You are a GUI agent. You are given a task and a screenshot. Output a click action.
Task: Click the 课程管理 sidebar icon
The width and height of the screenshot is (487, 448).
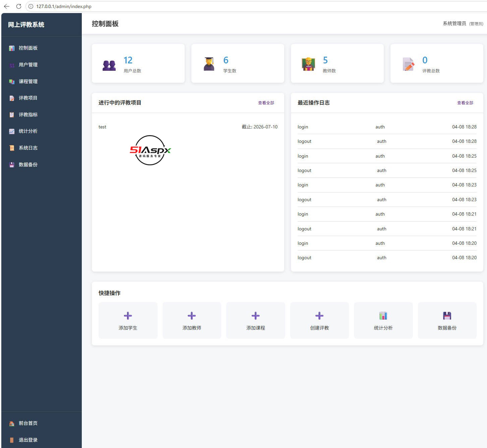click(12, 81)
